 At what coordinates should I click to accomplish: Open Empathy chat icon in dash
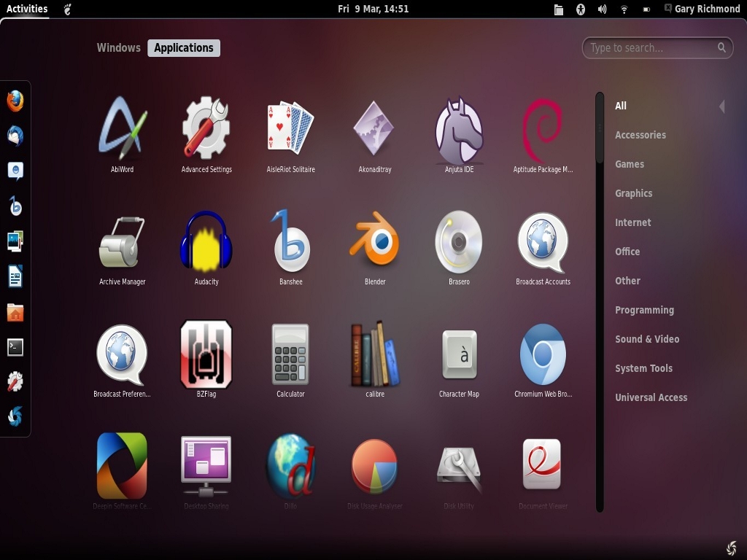point(15,171)
